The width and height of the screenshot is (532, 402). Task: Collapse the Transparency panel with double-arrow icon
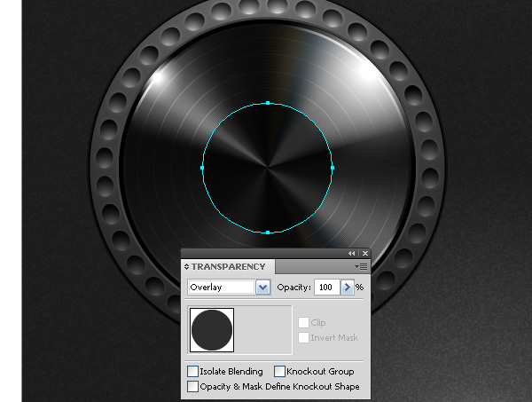point(351,253)
